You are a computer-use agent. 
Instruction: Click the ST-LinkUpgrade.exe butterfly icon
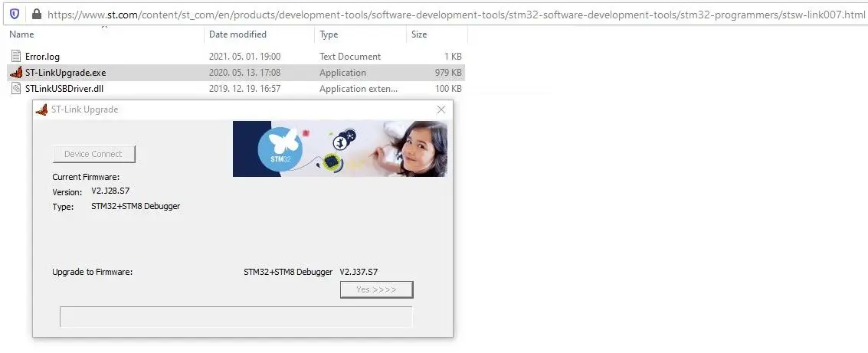pyautogui.click(x=16, y=73)
